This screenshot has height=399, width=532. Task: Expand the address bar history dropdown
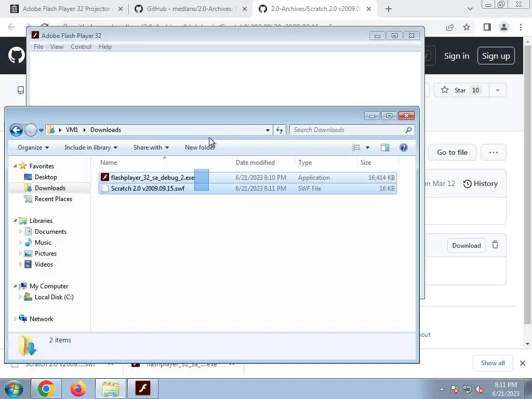tap(268, 130)
